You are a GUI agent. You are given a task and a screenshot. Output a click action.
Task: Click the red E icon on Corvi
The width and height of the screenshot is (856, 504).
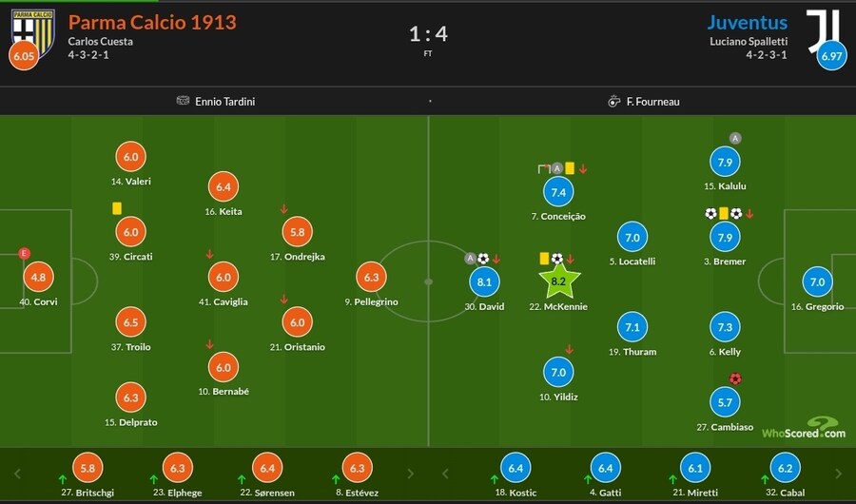(25, 253)
